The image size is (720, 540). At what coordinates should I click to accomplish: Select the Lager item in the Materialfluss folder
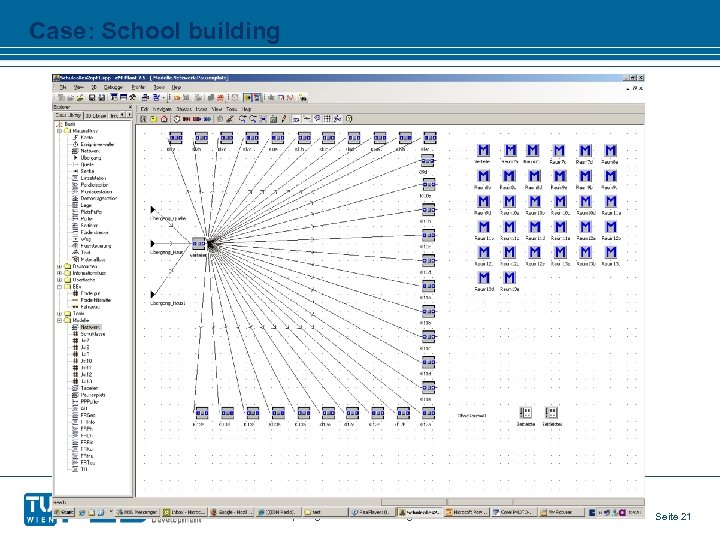(86, 205)
